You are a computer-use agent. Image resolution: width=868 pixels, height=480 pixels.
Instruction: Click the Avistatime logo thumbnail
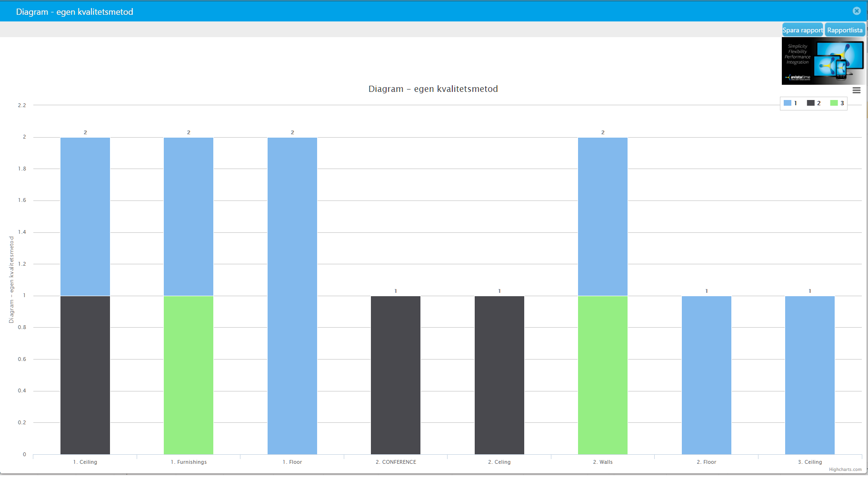[x=823, y=61]
